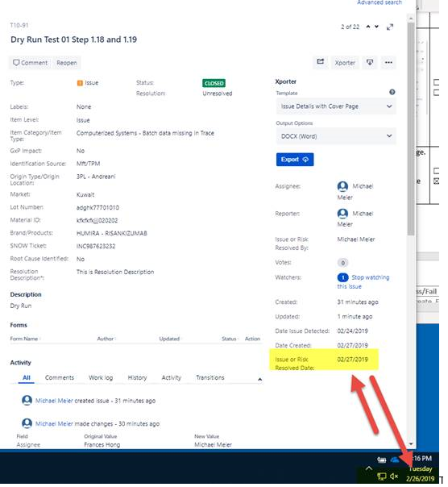Click the issue panel vertical scrollbar thumb
The height and width of the screenshot is (487, 448).
tap(411, 129)
